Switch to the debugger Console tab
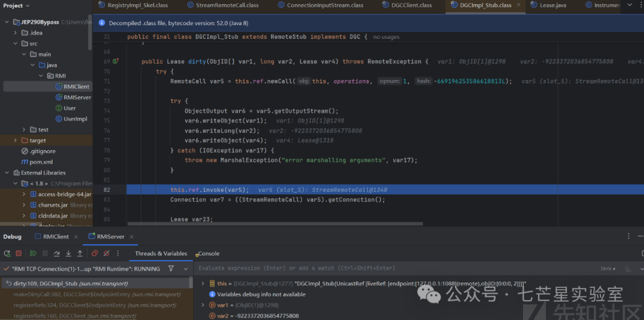 [x=209, y=253]
